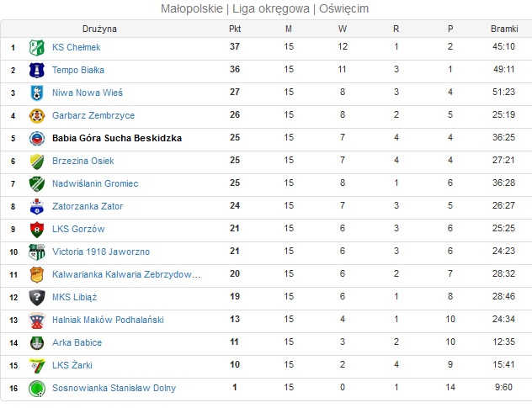Click the Pkt column header
532x408 pixels.
pos(235,29)
